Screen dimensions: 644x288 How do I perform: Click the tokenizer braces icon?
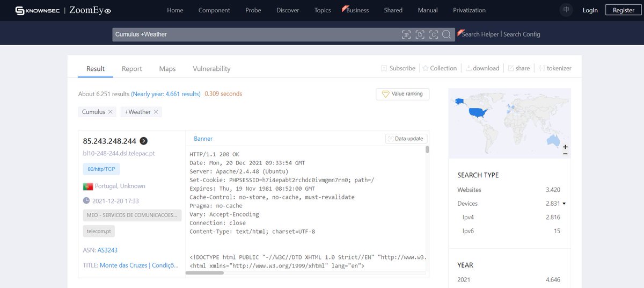(x=542, y=68)
